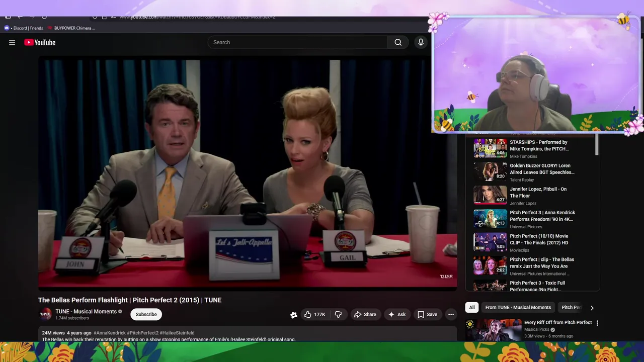This screenshot has width=644, height=362.
Task: Open the three-dot more actions menu under video
Action: pyautogui.click(x=451, y=314)
